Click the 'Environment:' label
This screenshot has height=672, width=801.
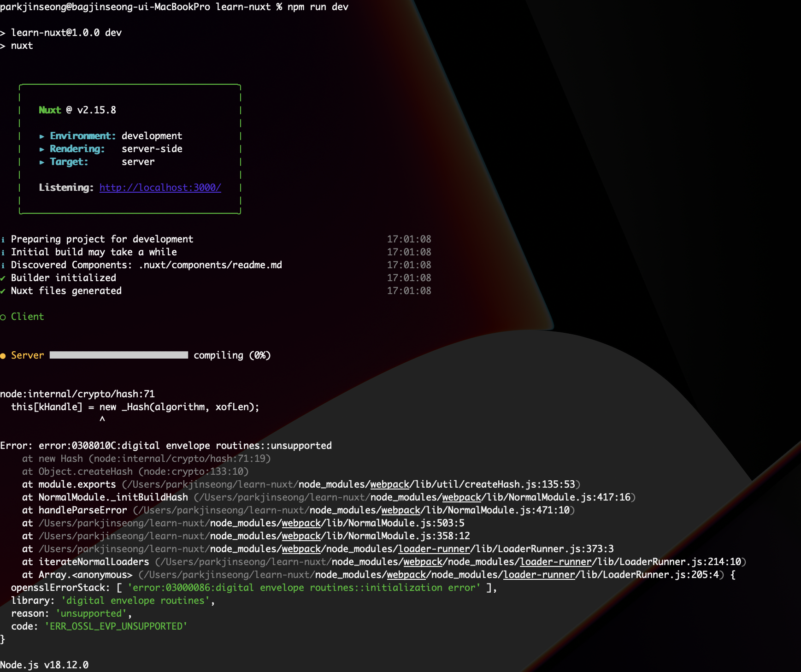[x=83, y=136]
